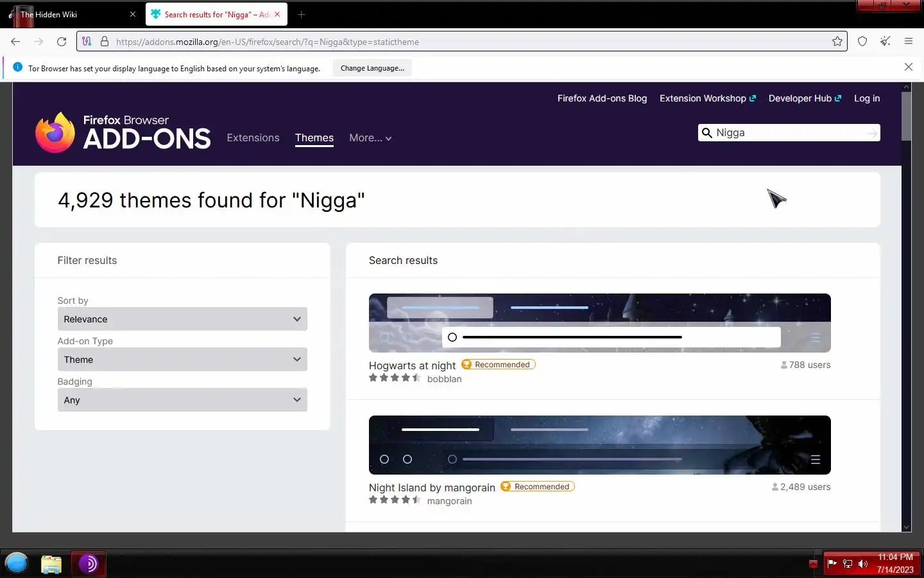The width and height of the screenshot is (924, 578).
Task: Click the Firefox Add-ons logo
Action: pos(123,132)
